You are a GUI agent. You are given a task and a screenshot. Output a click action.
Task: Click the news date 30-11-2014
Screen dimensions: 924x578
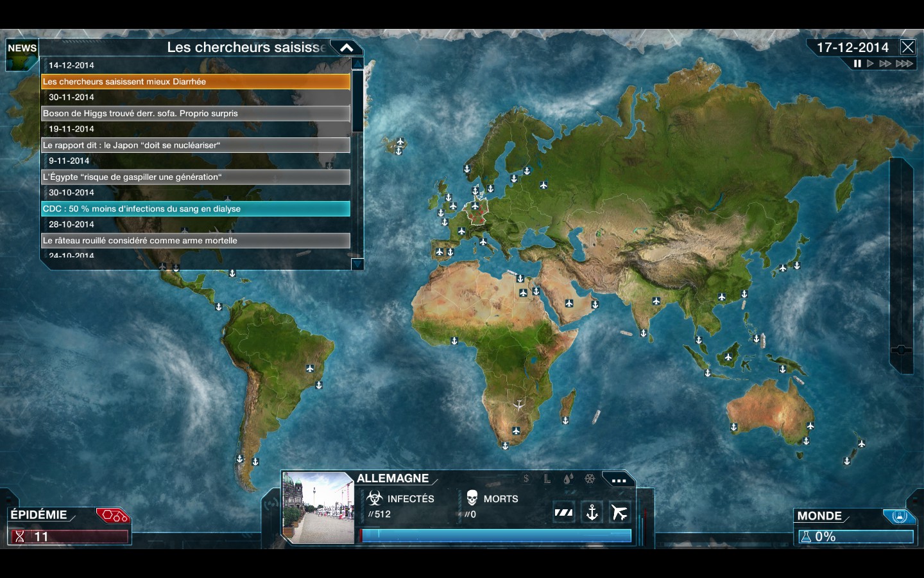coord(71,98)
